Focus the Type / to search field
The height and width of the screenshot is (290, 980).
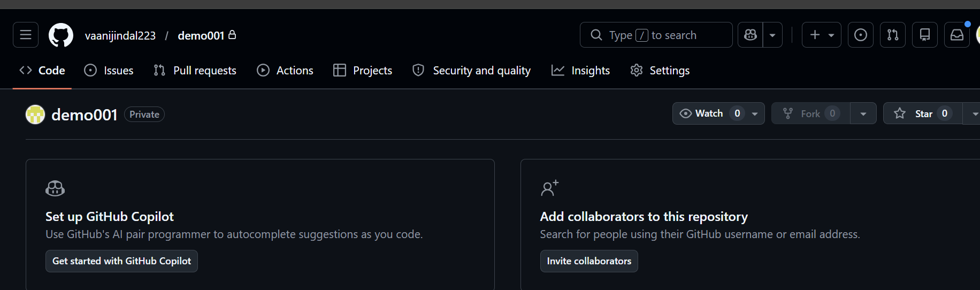coord(656,35)
